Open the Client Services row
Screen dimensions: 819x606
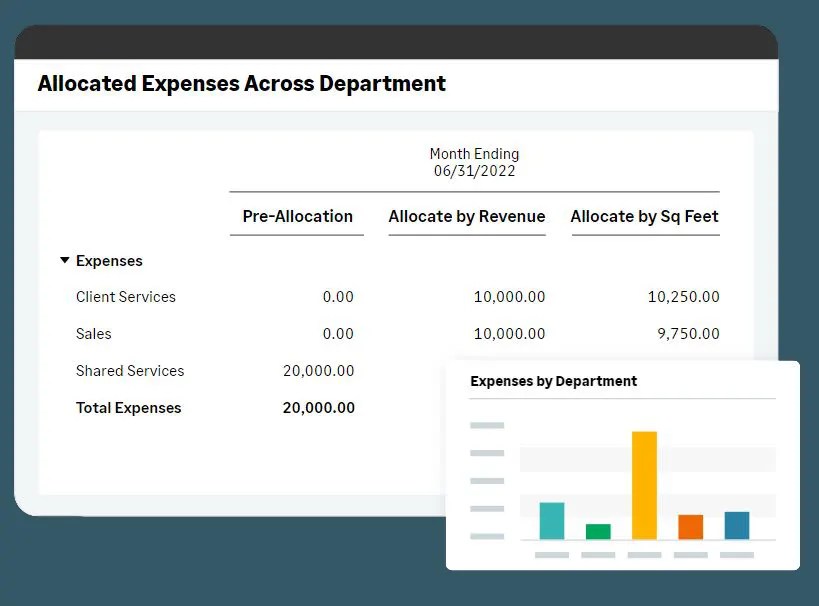[126, 297]
